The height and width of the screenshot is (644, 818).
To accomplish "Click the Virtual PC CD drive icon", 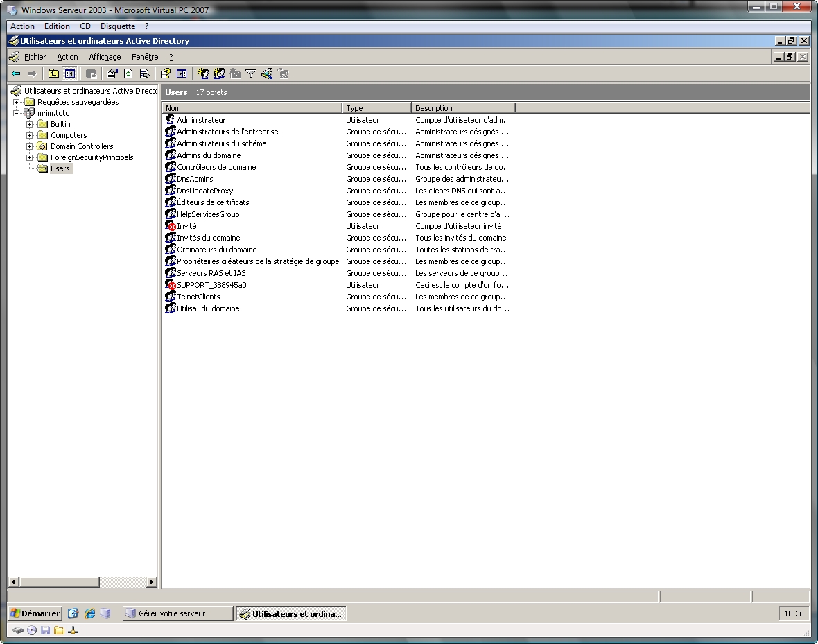I will [x=32, y=630].
